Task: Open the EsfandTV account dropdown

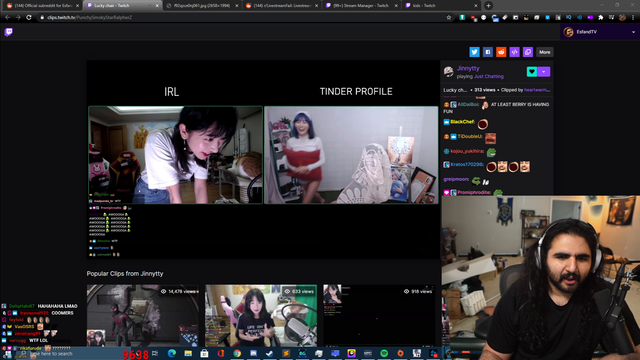Action: [x=600, y=32]
